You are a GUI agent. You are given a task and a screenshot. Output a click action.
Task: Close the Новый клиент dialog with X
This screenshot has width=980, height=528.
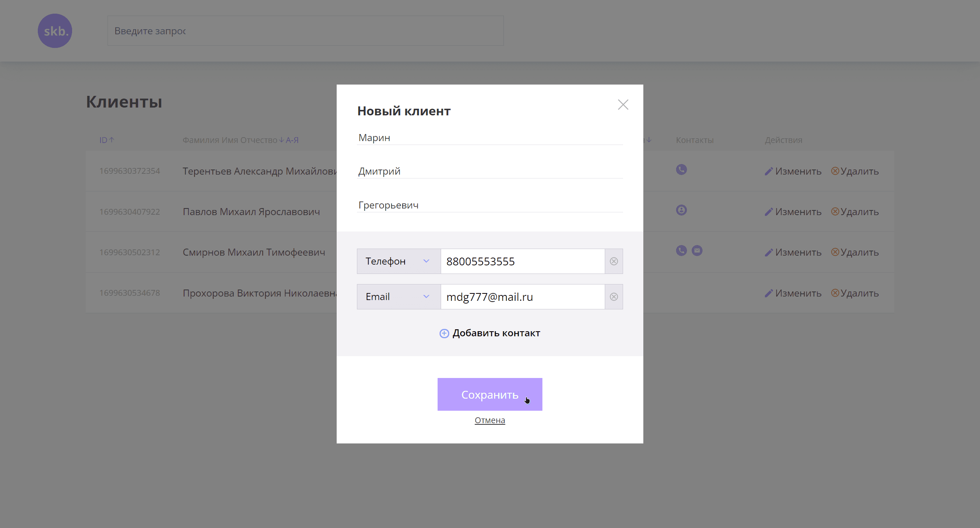tap(623, 104)
